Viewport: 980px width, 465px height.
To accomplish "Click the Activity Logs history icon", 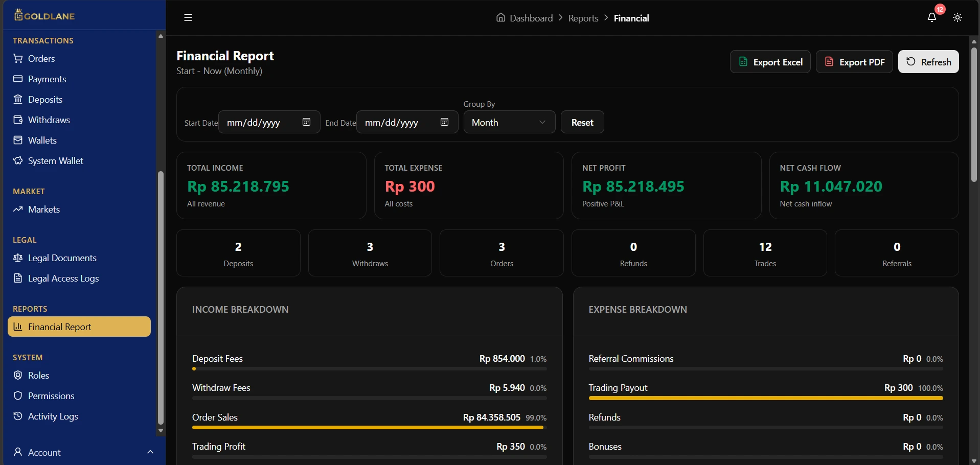I will 18,416.
